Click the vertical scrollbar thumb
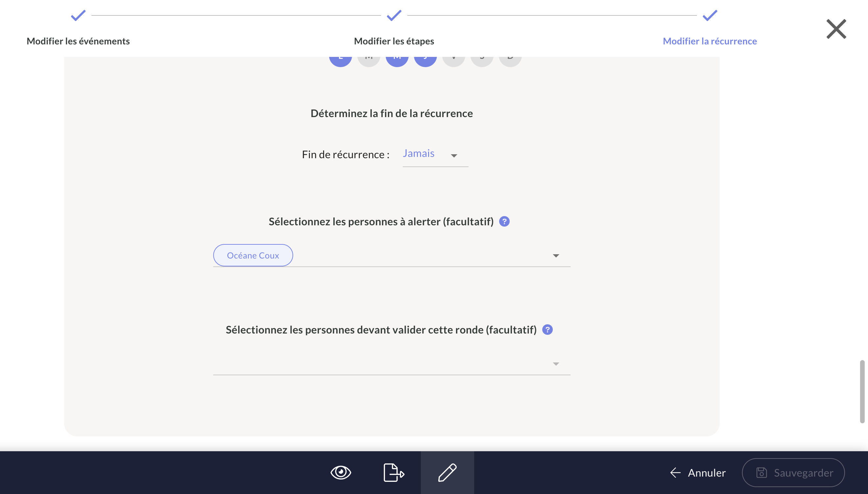 pyautogui.click(x=862, y=391)
